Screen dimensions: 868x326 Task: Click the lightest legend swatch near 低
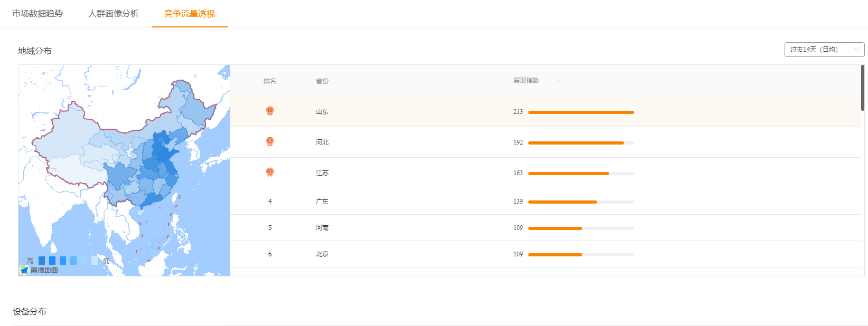pyautogui.click(x=95, y=261)
